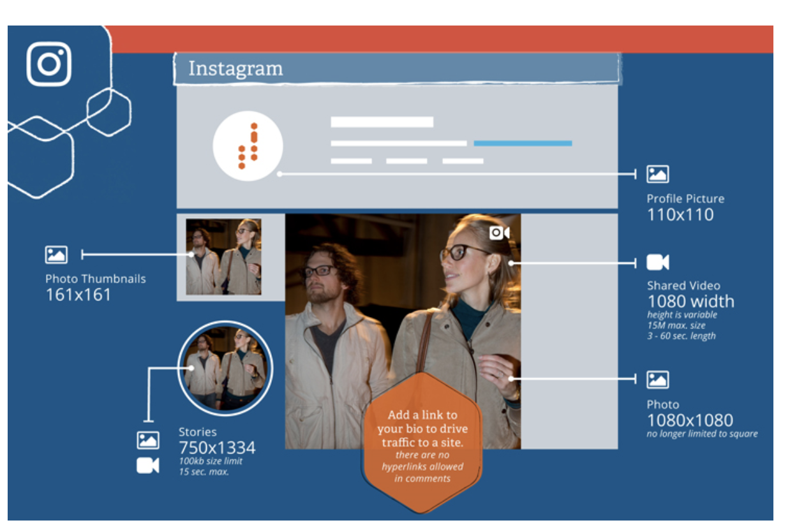Click the 'height is variable' note
Screen dimensions: 790x532
click(682, 314)
